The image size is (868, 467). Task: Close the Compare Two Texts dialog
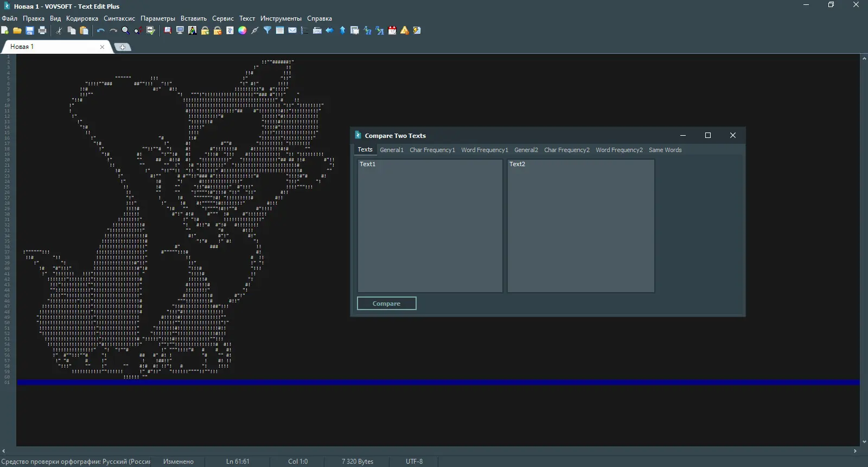pyautogui.click(x=733, y=135)
